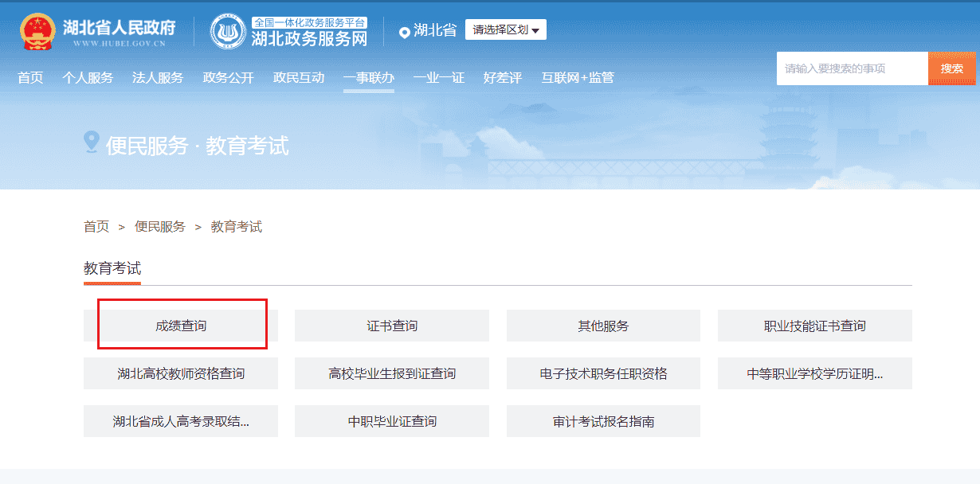Open the 请选择区划 region dropdown
Screen dimensions: 980x484
tap(506, 30)
